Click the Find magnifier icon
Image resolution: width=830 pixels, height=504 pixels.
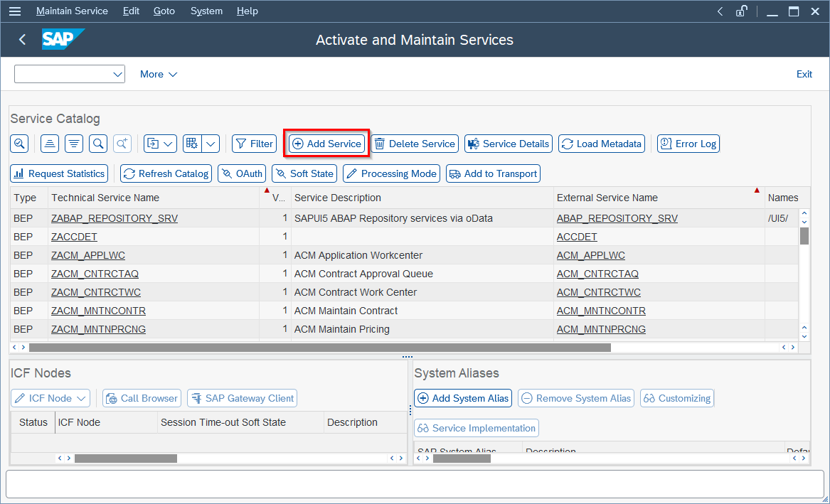point(98,144)
